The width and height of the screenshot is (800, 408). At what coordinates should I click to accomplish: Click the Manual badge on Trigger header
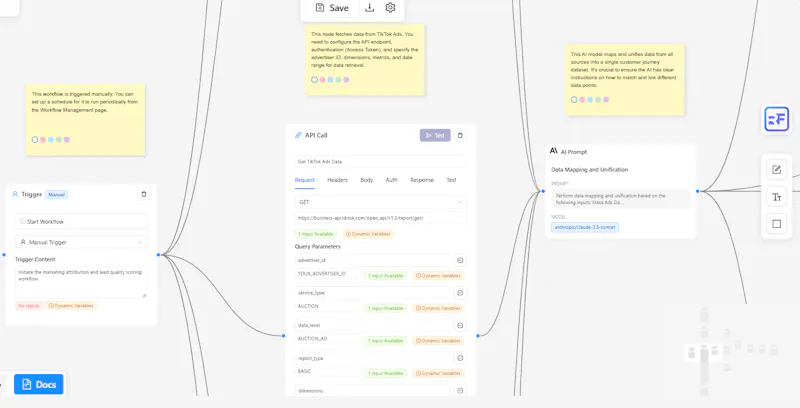click(57, 194)
